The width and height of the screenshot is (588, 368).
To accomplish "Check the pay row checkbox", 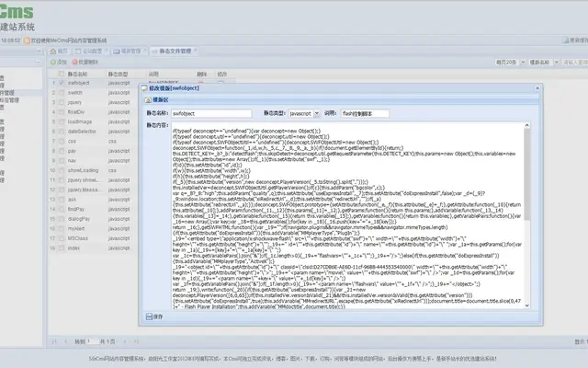I will point(62,151).
